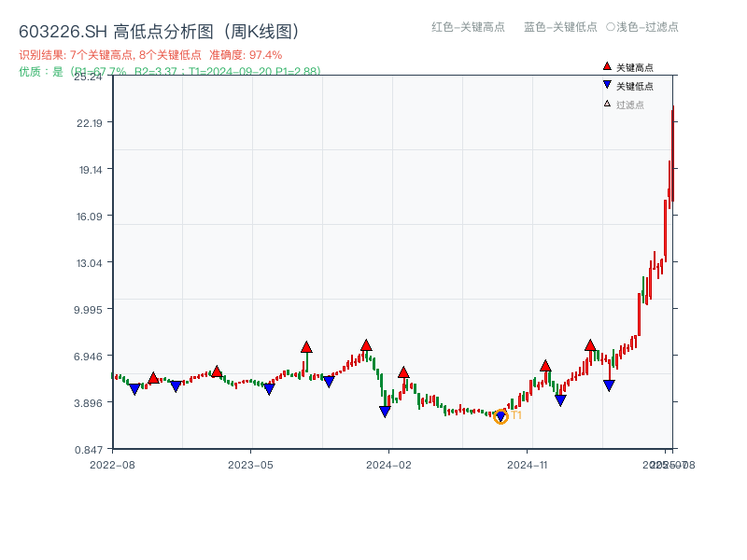
Task: Click the T1 text label on the chart
Action: [516, 414]
